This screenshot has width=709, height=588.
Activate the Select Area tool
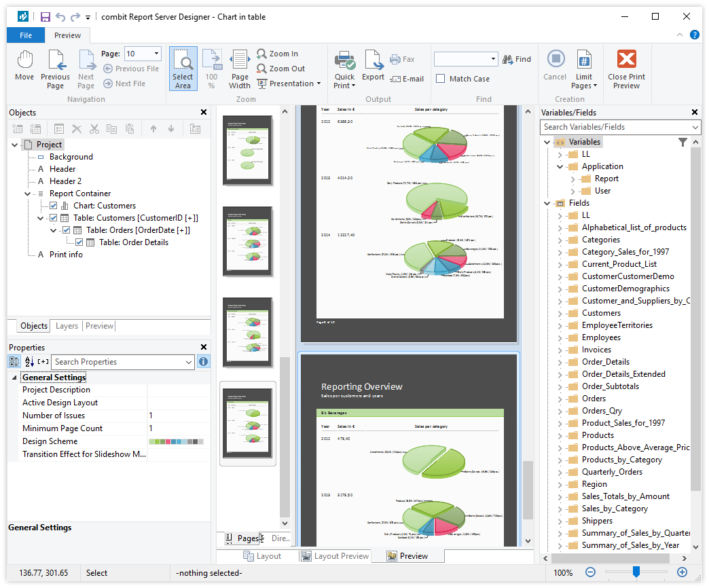(x=183, y=69)
